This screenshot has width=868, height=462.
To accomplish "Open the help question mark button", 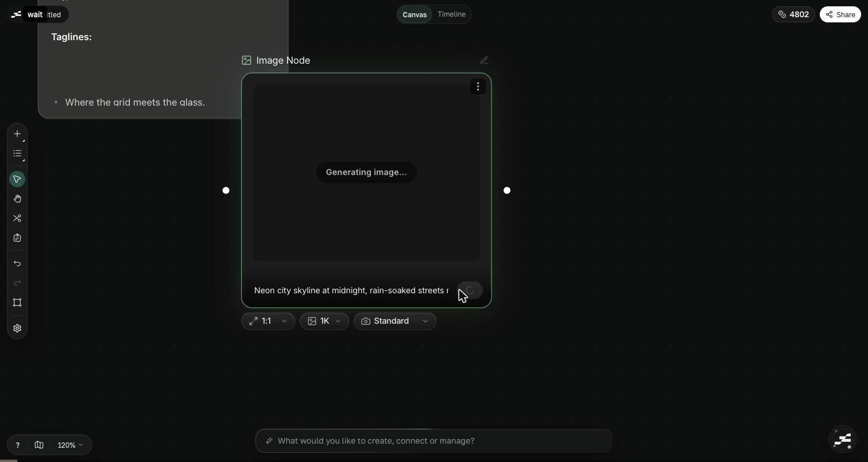I will click(x=17, y=445).
